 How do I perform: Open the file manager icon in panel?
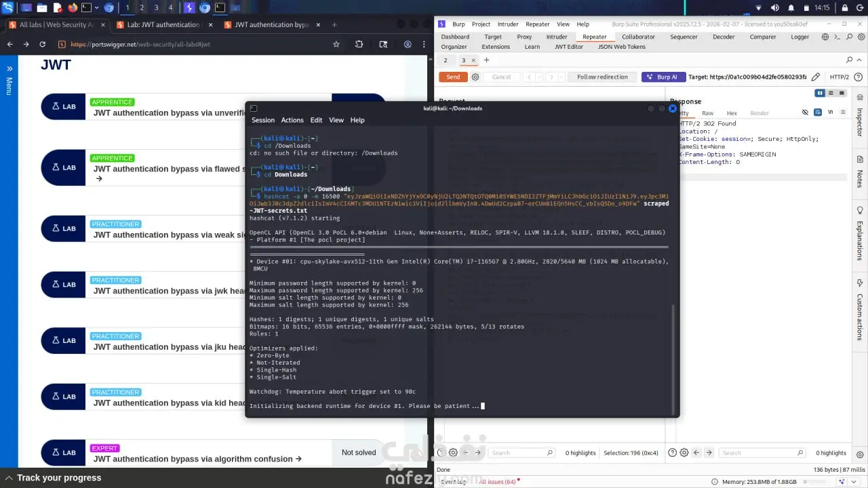[42, 8]
